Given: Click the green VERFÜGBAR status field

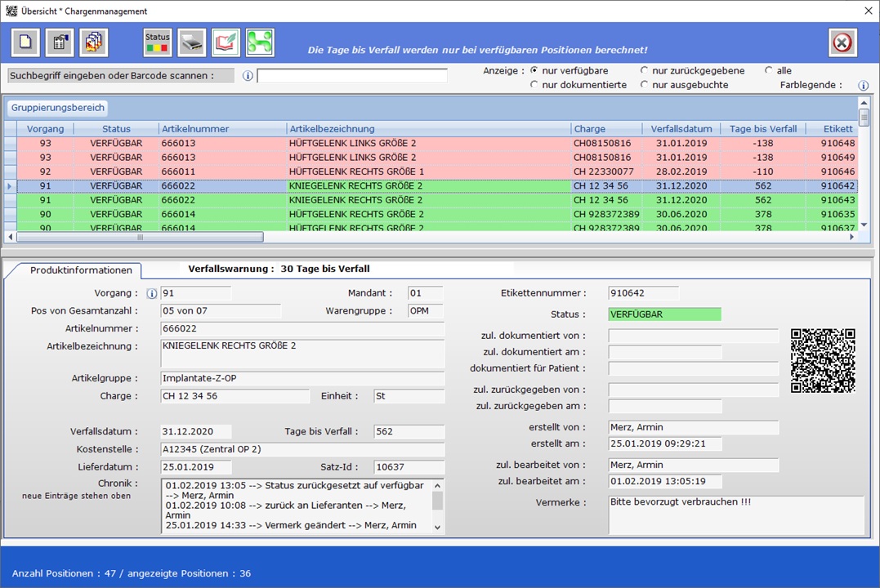Looking at the screenshot, I should pos(664,314).
